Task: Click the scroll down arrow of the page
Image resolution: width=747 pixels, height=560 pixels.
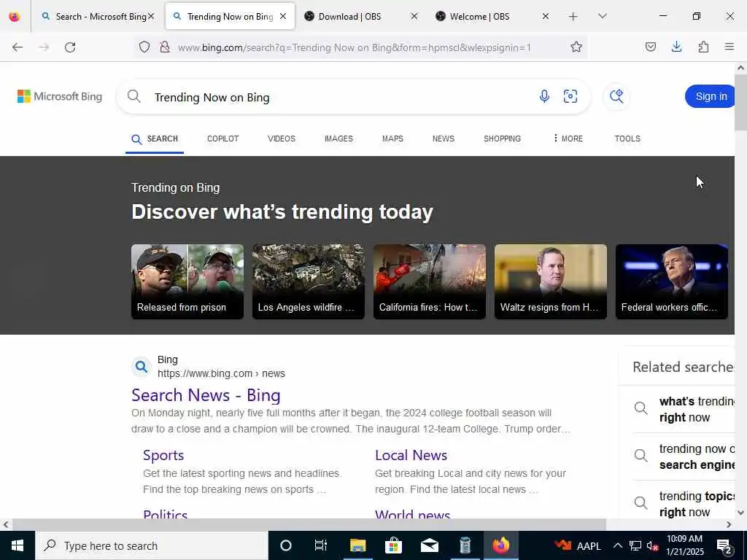Action: pyautogui.click(x=740, y=513)
